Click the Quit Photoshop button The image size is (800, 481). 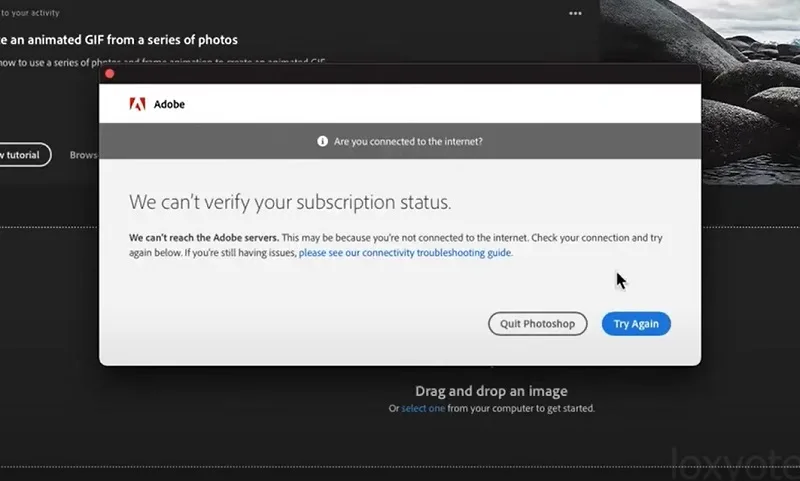537,324
